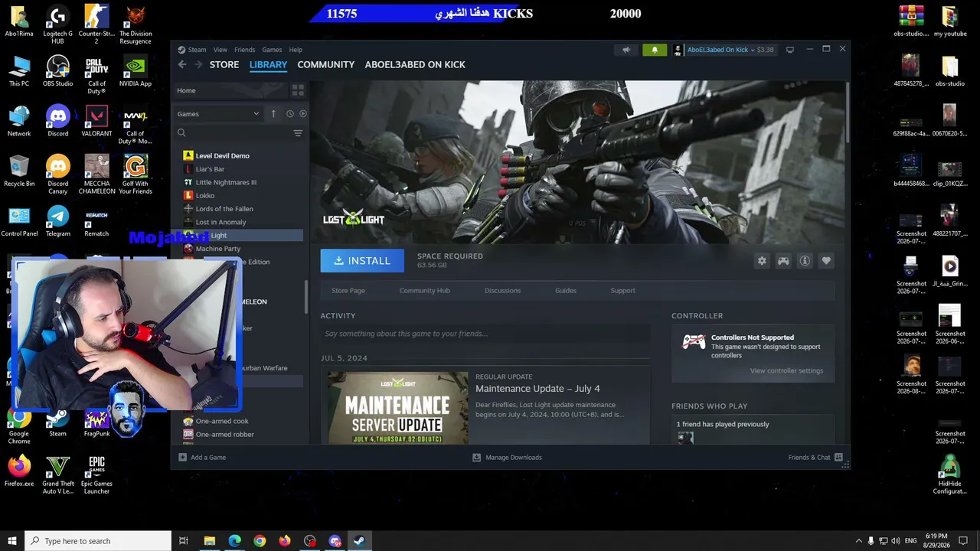Open Windows Start menu

coord(12,541)
